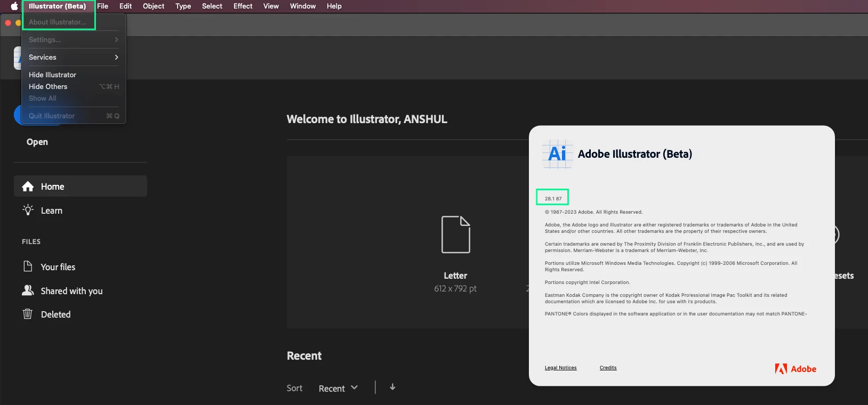Click the red close window button
This screenshot has height=405, width=868.
[8, 23]
